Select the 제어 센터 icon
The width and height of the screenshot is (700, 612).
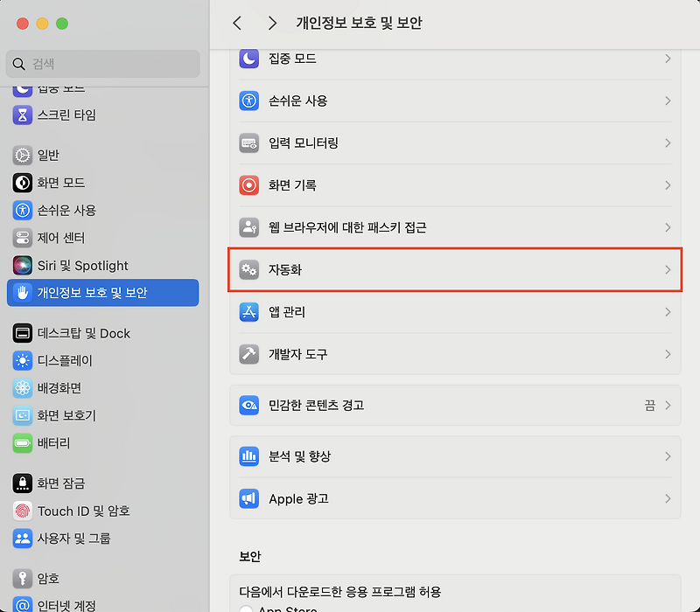24,237
